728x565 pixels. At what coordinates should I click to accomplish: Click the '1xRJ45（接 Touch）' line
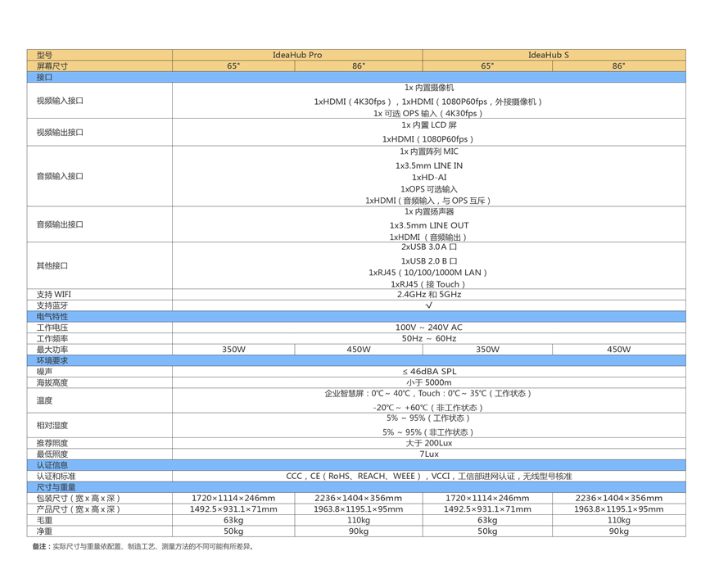click(x=428, y=284)
